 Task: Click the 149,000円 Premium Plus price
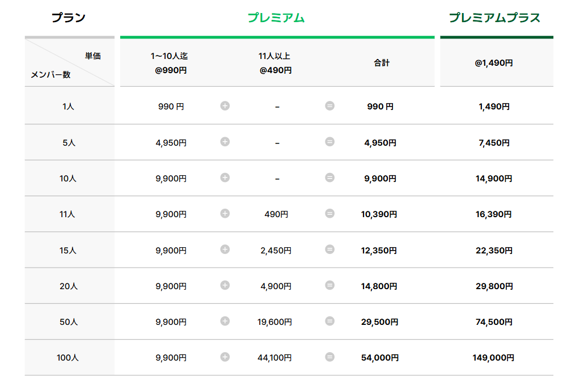point(493,358)
